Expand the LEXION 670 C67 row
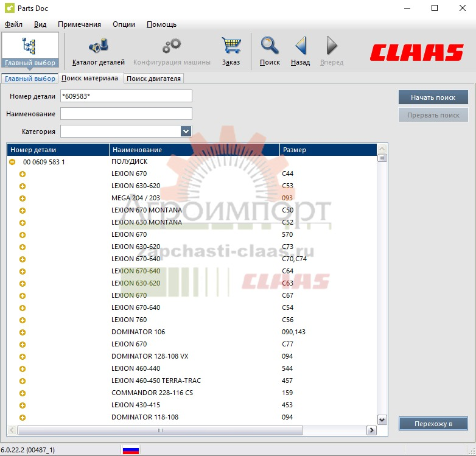This screenshot has height=456, width=476. coord(23,296)
